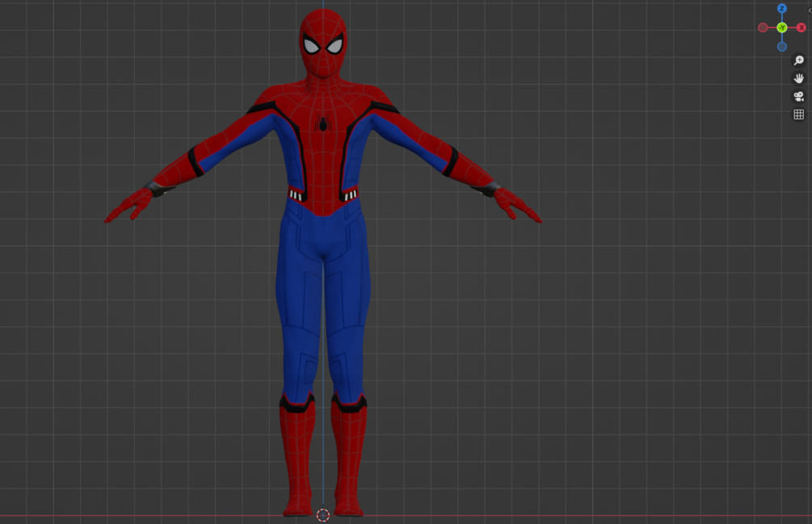This screenshot has width=812, height=524.
Task: Toggle the camera view icon
Action: click(798, 96)
